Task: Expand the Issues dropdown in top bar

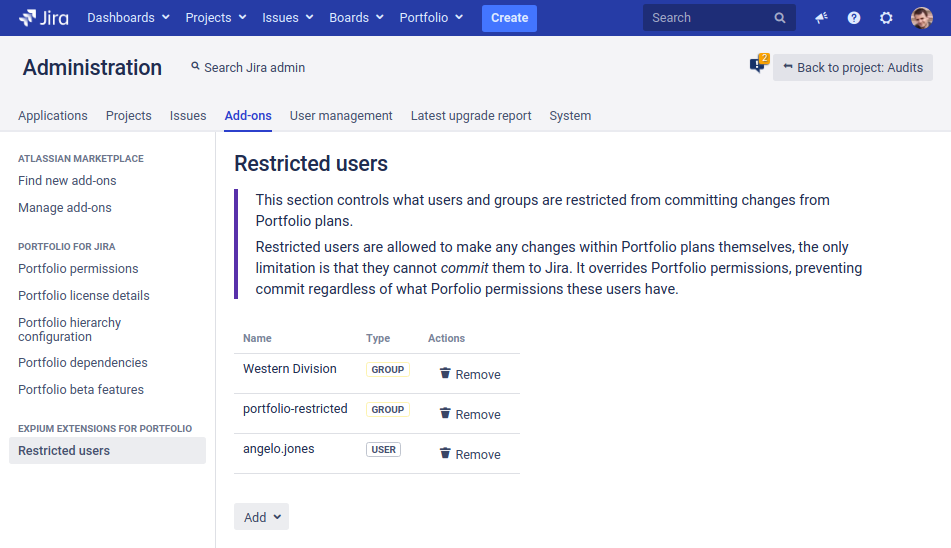Action: point(287,18)
